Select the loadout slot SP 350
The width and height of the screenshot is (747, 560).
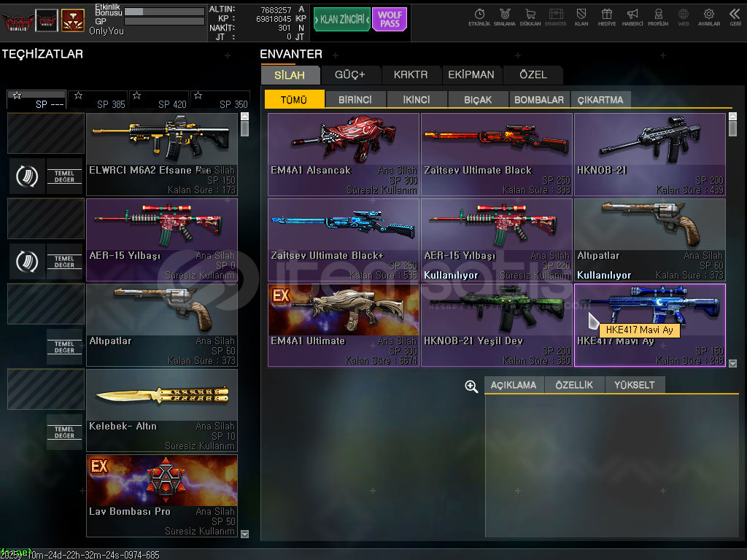pyautogui.click(x=220, y=100)
